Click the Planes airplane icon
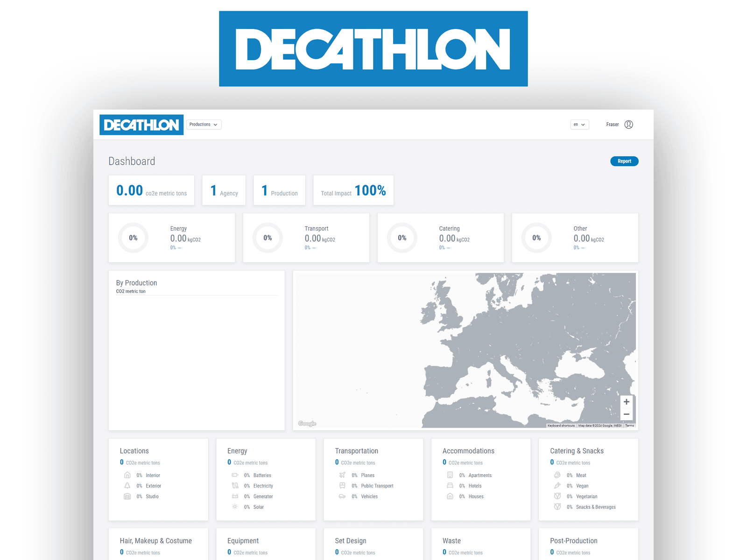This screenshot has width=747, height=560. tap(342, 475)
